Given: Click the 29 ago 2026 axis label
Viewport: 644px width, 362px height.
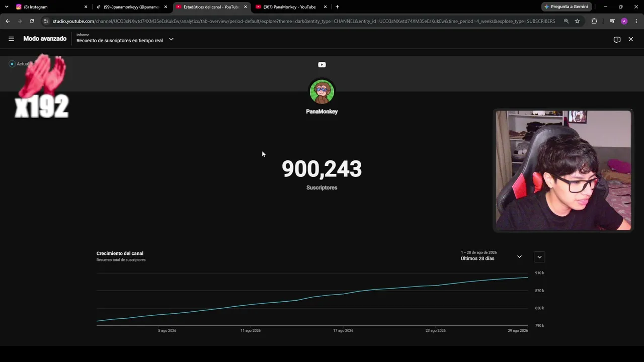Looking at the screenshot, I should (518, 331).
